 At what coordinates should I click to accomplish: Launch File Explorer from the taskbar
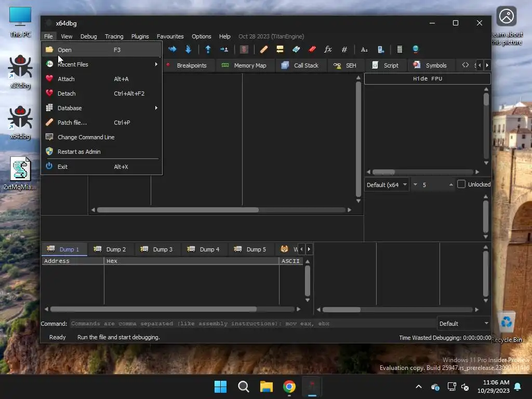[x=267, y=387]
